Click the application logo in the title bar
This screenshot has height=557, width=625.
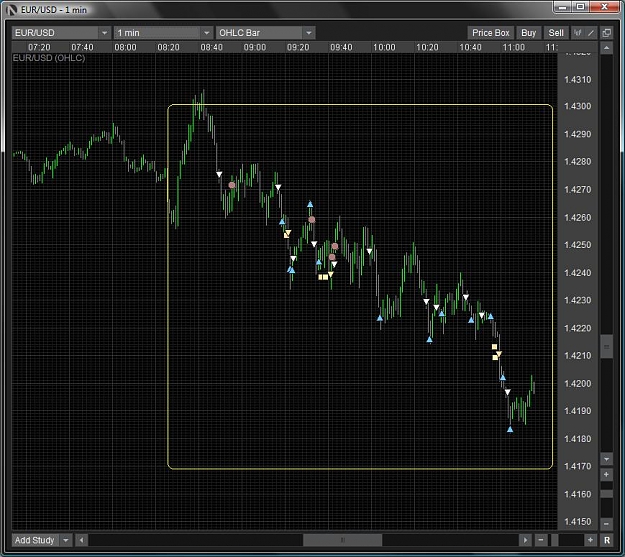pyautogui.click(x=12, y=10)
